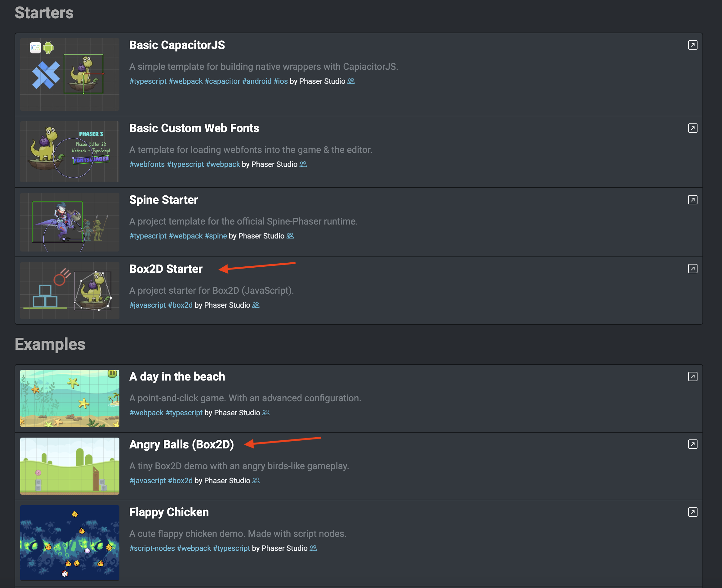Select the Flappy Chicken thumbnail

click(70, 543)
